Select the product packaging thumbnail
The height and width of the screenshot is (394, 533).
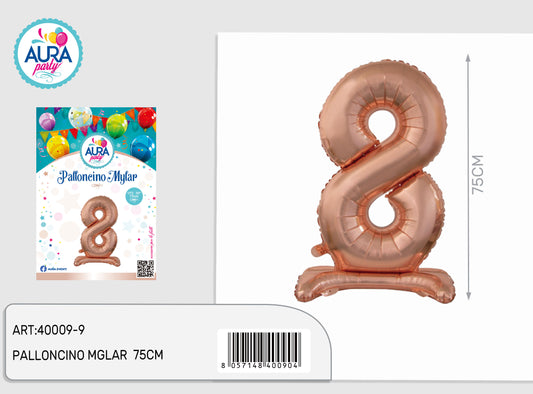(96, 193)
